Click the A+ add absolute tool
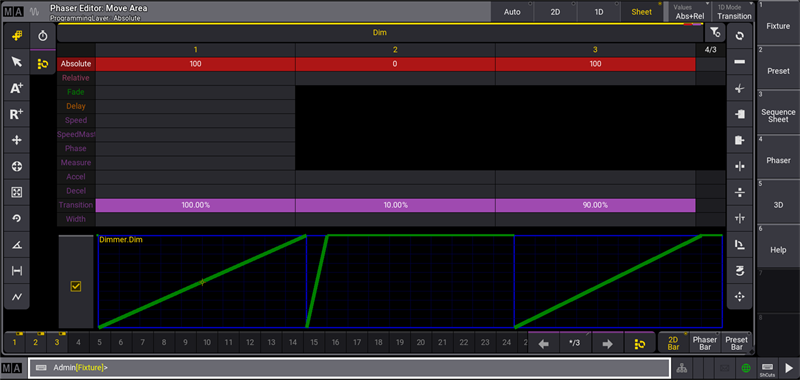 (x=17, y=88)
